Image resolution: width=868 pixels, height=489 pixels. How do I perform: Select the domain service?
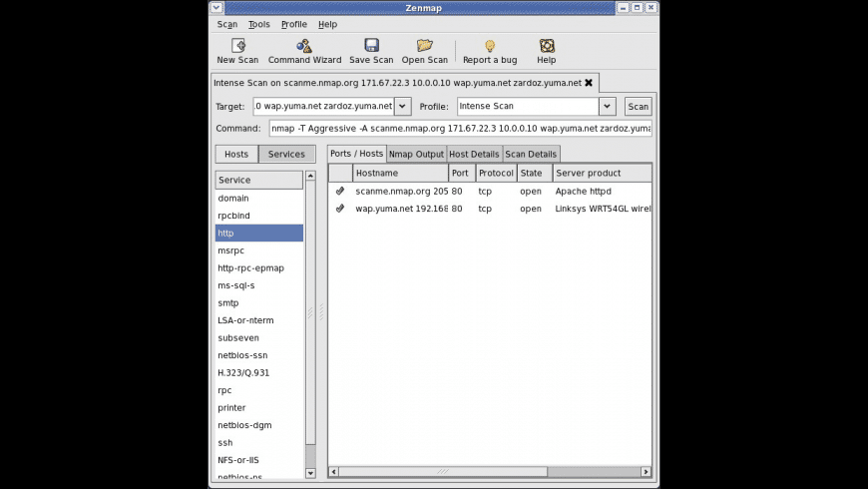pos(259,198)
